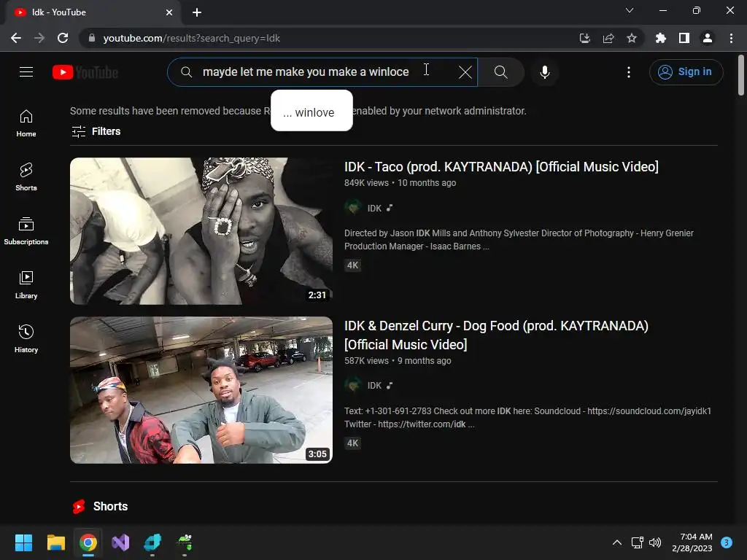Click the install app icon in address bar
747x560 pixels.
584,38
